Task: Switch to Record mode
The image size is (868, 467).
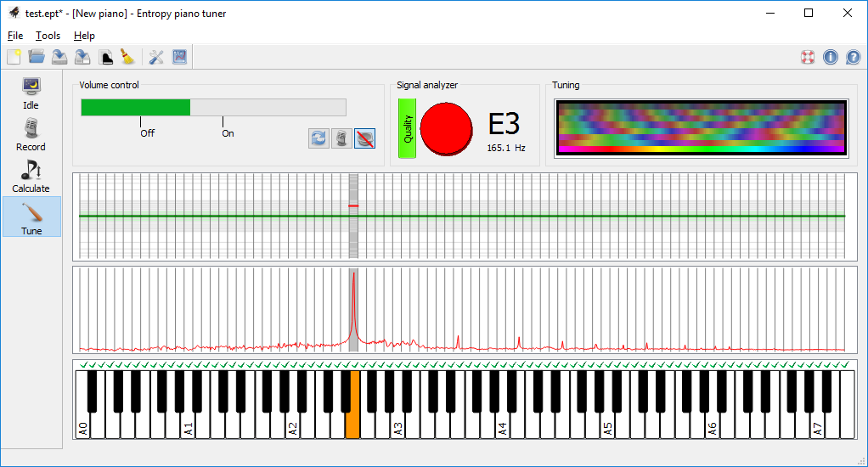Action: [31, 135]
